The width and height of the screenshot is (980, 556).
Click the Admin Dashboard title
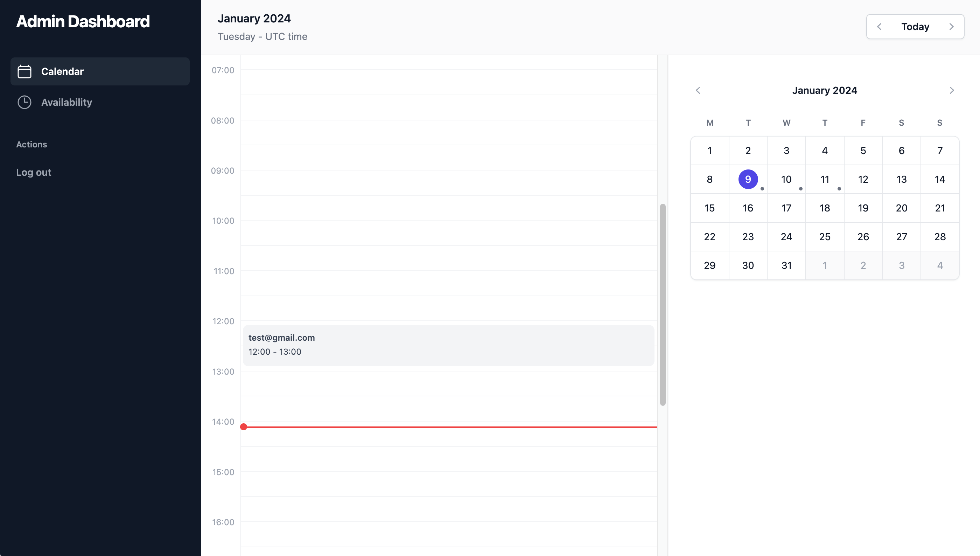[83, 21]
